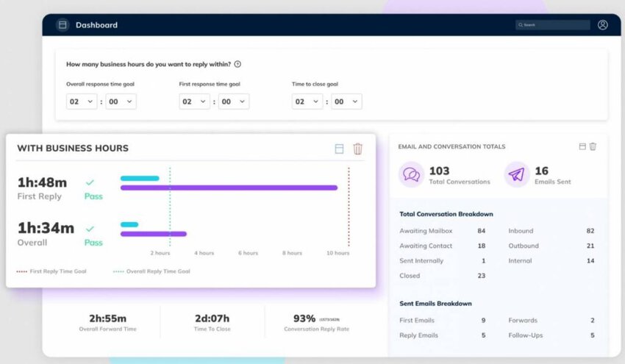This screenshot has width=625, height=364.
Task: Click the First Reply cyan bar
Action: coord(140,178)
